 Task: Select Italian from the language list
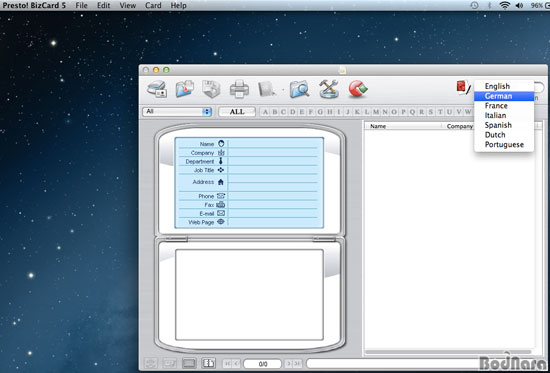coord(504,115)
